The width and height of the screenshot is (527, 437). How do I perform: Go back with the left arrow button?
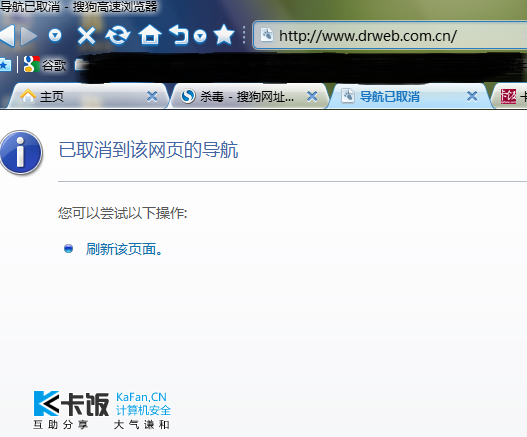click(7, 35)
